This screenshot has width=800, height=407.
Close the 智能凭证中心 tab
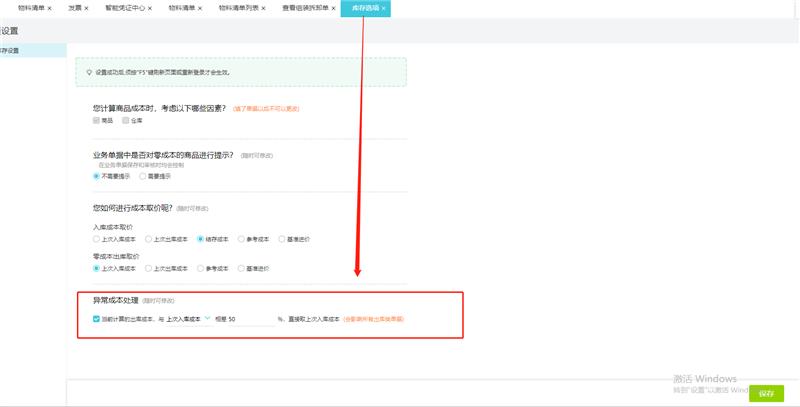pos(150,8)
